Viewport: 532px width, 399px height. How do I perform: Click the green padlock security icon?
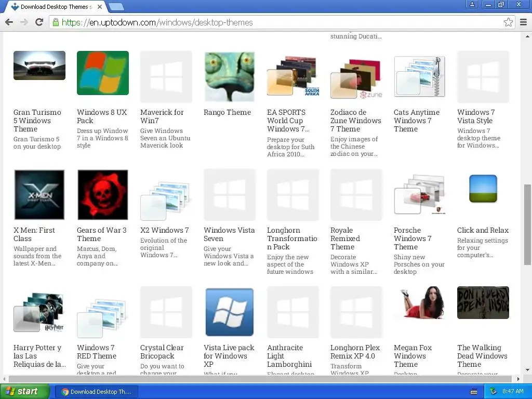point(55,22)
